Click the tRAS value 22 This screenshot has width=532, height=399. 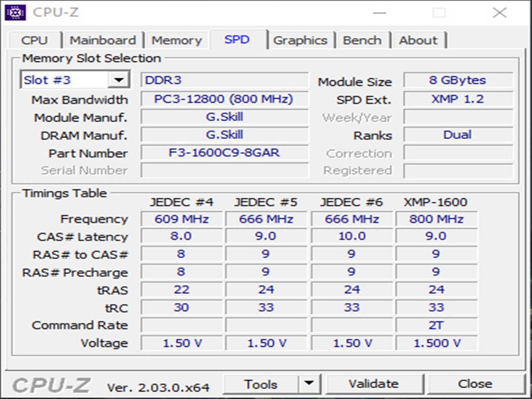182,290
